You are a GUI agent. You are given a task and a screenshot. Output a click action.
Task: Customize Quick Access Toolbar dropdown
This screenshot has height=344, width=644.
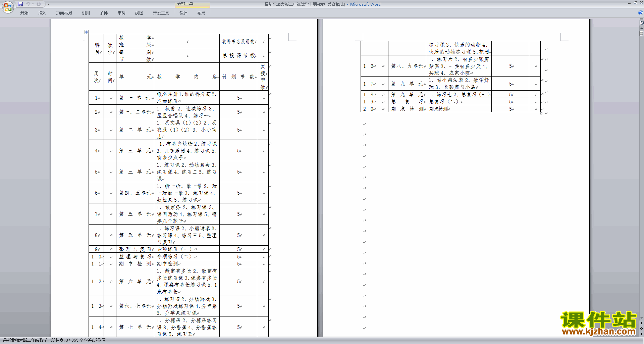(x=49, y=4)
